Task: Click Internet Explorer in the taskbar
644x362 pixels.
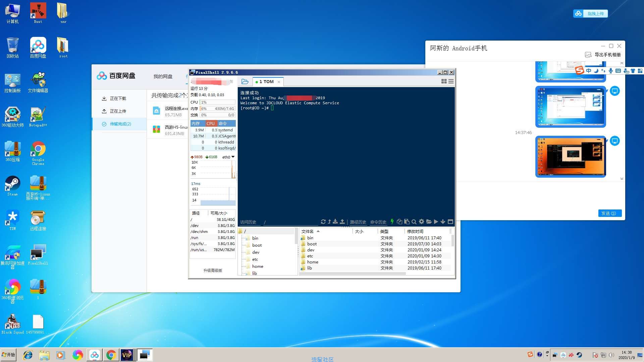Action: point(28,355)
